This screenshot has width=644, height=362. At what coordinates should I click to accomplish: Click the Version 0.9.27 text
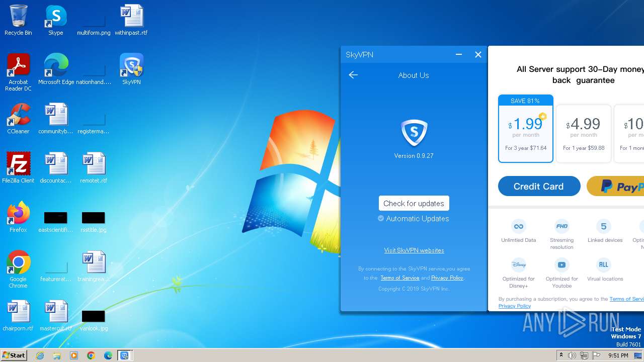point(414,156)
